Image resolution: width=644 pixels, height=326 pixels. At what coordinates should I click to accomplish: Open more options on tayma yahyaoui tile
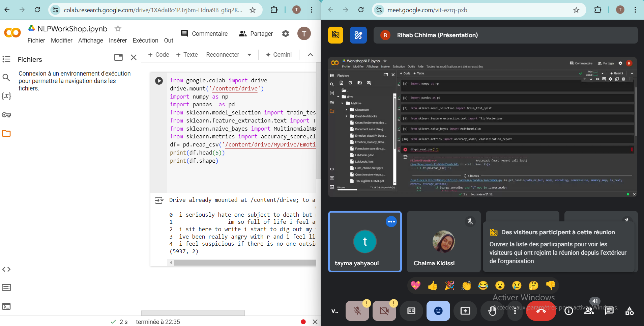coord(391,222)
